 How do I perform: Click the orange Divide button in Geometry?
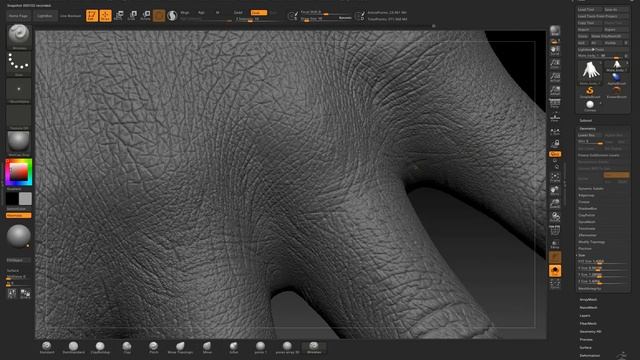click(x=616, y=175)
